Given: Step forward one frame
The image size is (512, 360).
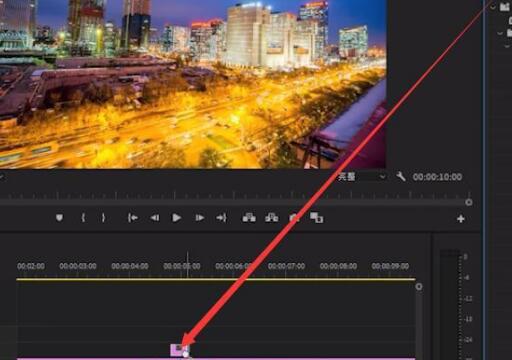Looking at the screenshot, I should [x=199, y=218].
